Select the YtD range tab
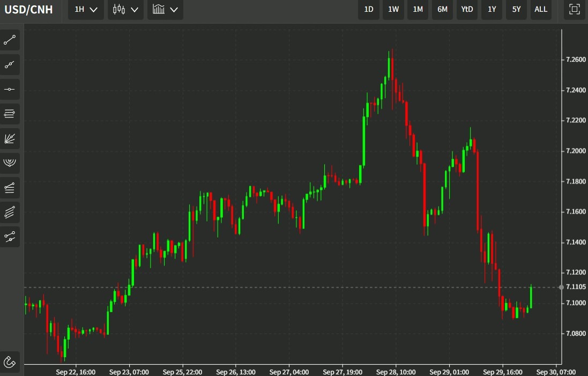The image size is (588, 376). (x=466, y=9)
